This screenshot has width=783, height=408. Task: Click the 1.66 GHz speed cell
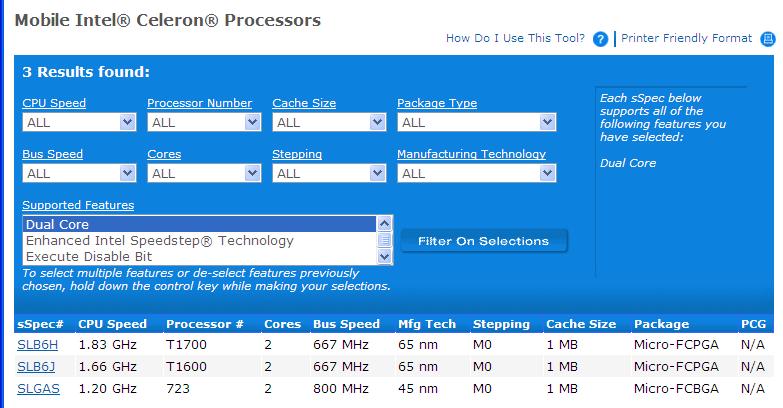(x=107, y=367)
